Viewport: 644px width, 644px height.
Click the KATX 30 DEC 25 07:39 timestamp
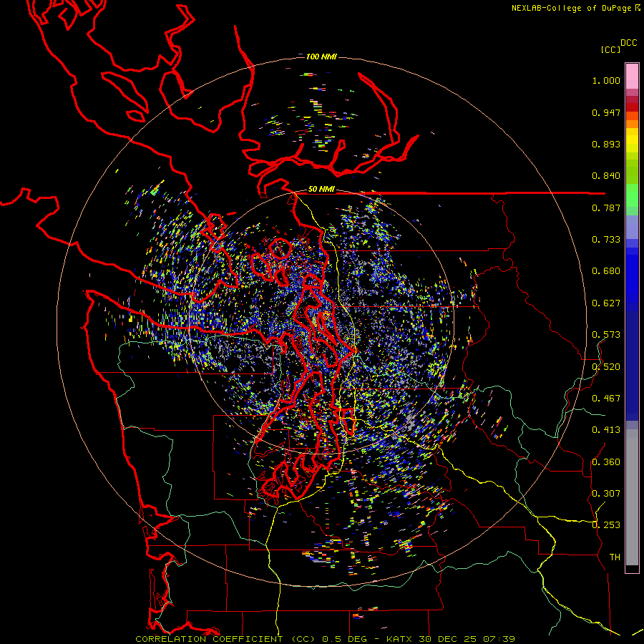[x=450, y=639]
